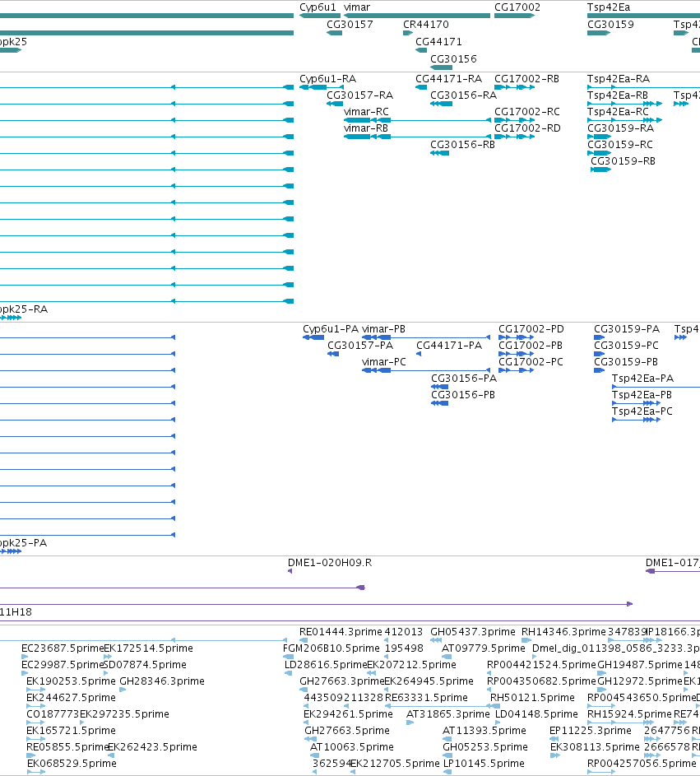Click EST label SD07874.5prime
The image size is (700, 776).
145,665
